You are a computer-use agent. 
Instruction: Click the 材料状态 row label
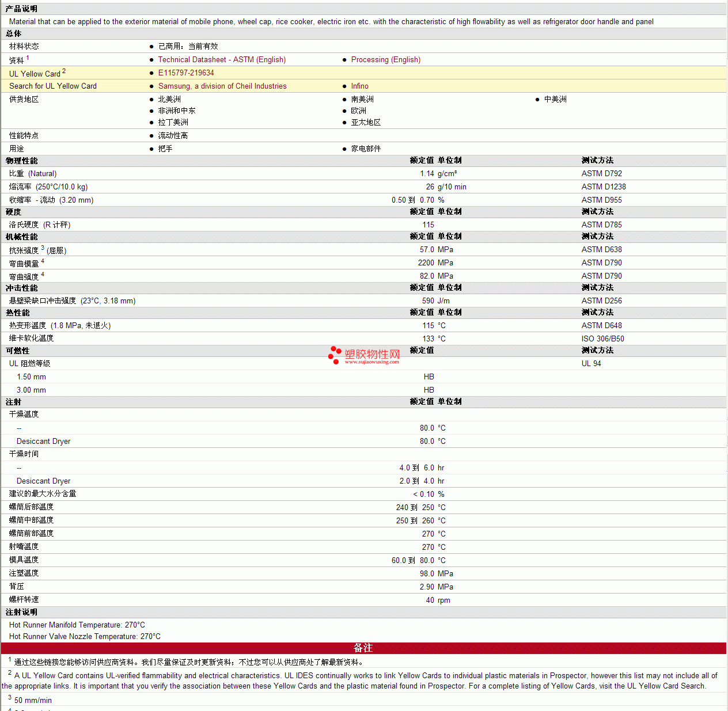[24, 47]
